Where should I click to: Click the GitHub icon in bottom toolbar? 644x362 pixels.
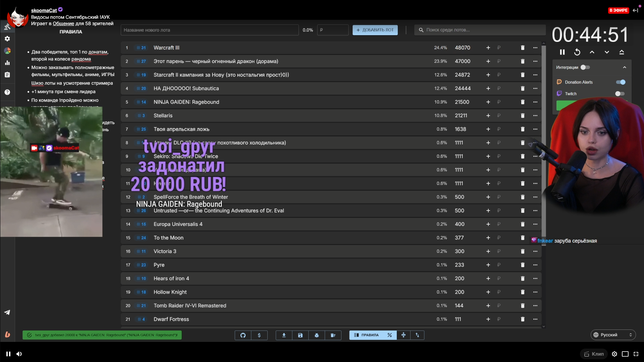(243, 335)
